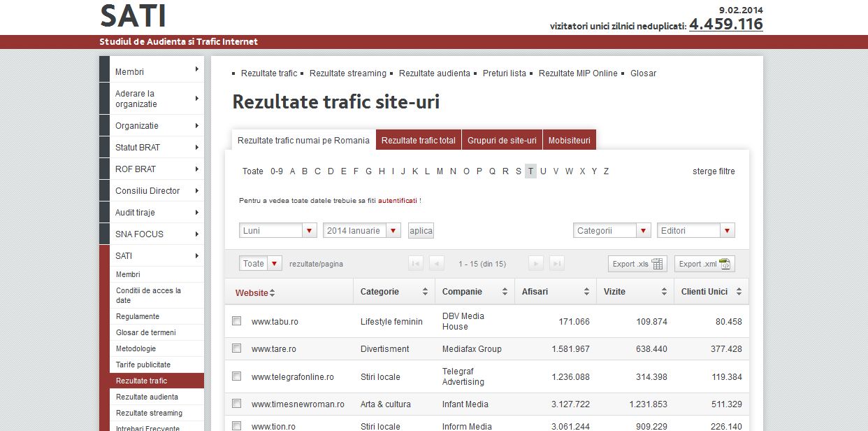
Task: Export results as .xls file
Action: (637, 264)
